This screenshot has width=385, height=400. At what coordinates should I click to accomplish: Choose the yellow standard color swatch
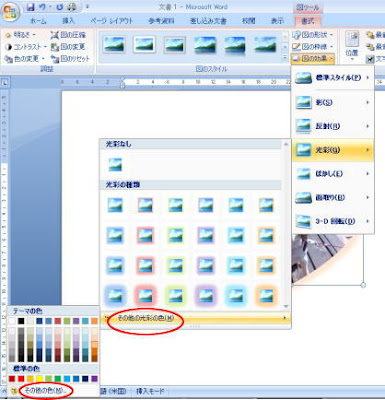pyautogui.click(x=39, y=379)
